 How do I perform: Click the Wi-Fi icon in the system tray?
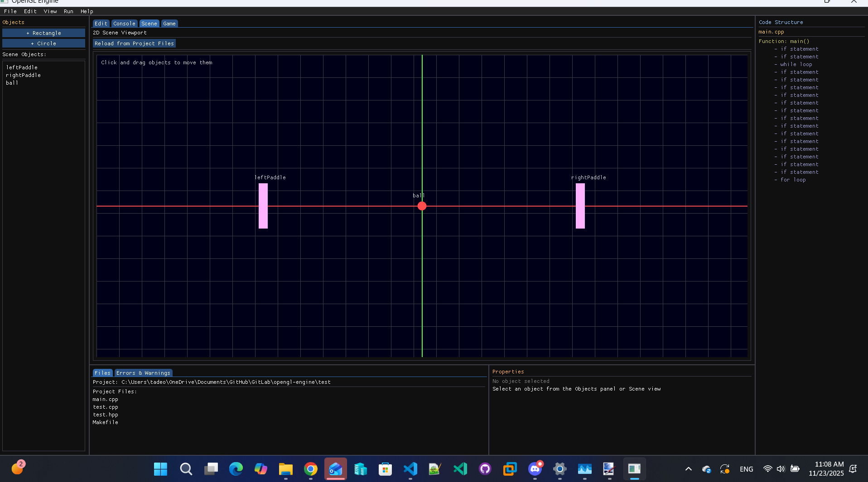(x=768, y=469)
